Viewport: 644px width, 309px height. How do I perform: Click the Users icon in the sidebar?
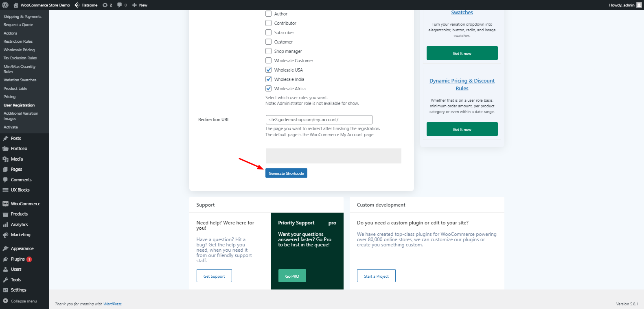pos(6,269)
